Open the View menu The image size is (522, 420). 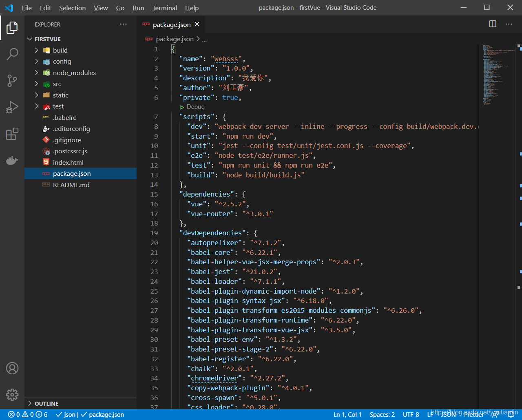point(101,8)
